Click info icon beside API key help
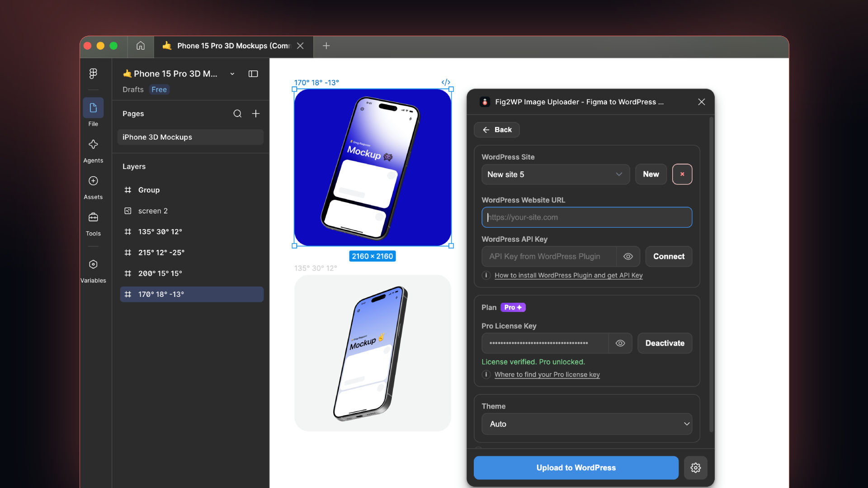Image resolution: width=868 pixels, height=488 pixels. coord(486,276)
